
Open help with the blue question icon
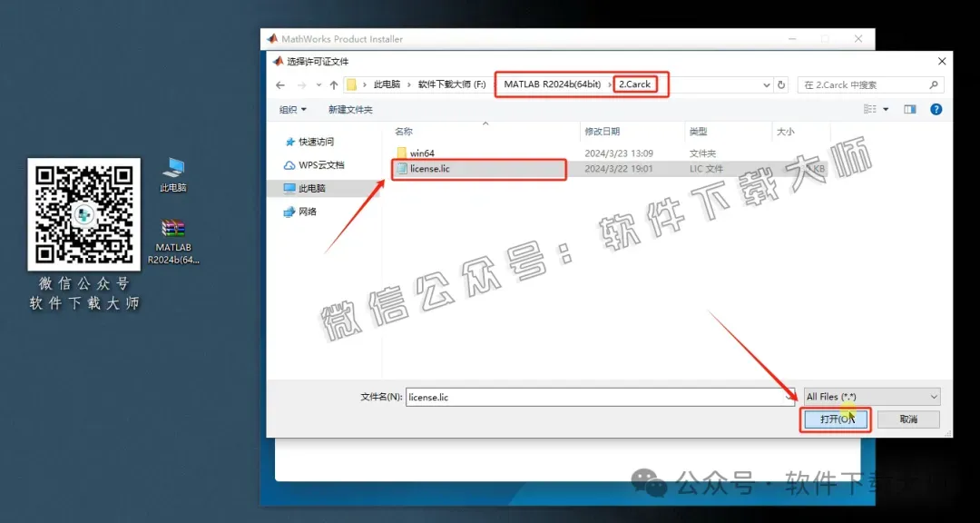click(x=936, y=110)
